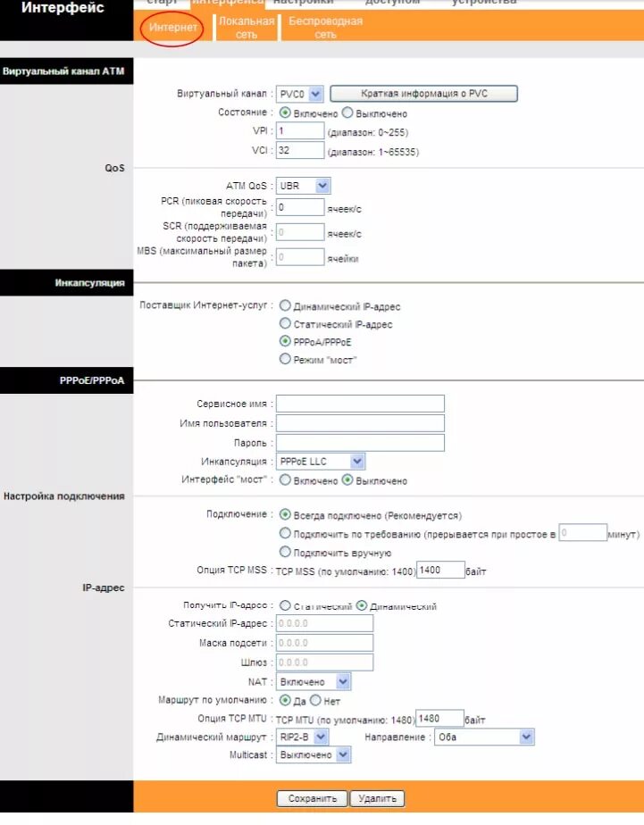The width and height of the screenshot is (644, 825).
Task: Switch to Беспроводная сеть tab
Action: 325,28
